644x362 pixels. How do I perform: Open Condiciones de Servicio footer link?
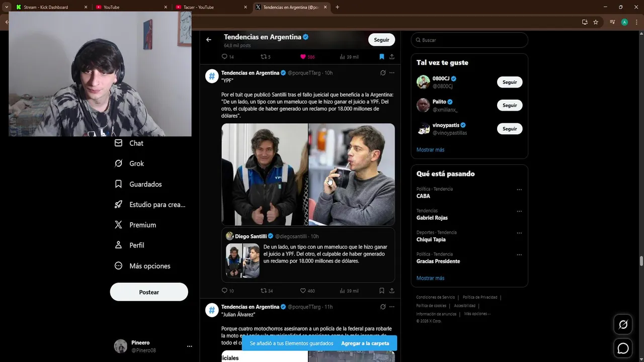click(435, 297)
